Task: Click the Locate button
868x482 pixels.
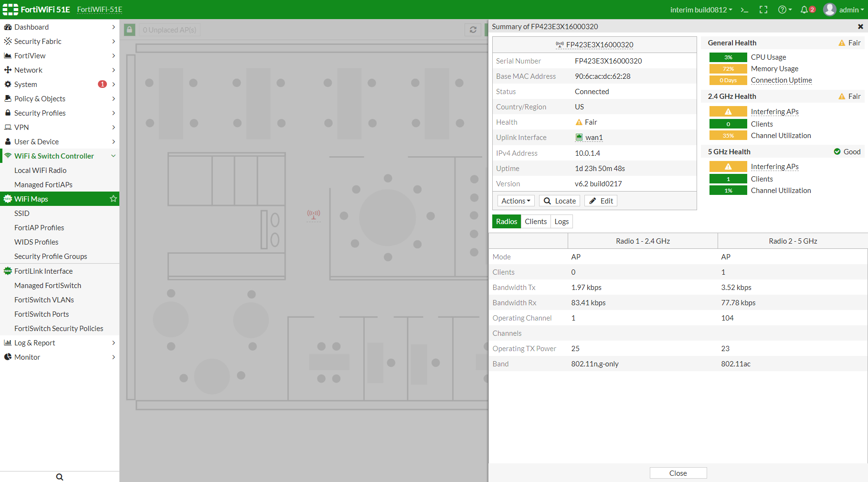Action: [x=560, y=201]
